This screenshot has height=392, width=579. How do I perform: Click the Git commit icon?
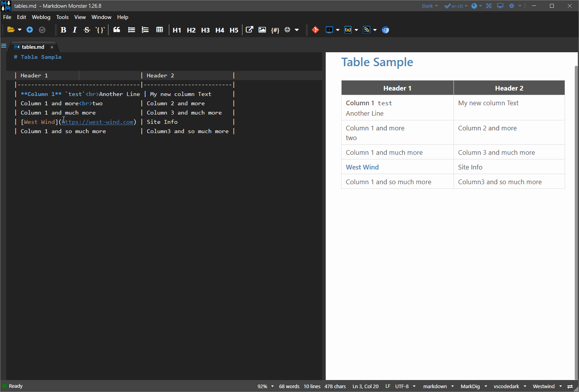[x=315, y=30]
